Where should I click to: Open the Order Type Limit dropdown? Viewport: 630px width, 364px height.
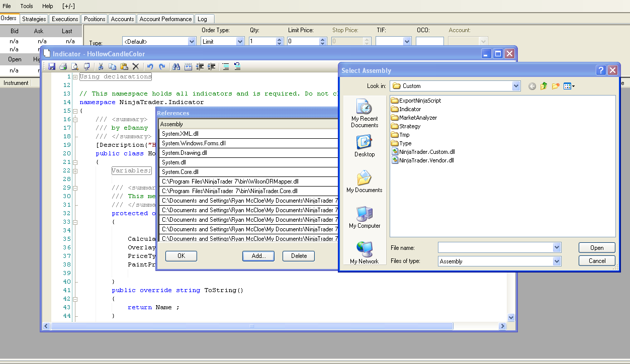(240, 41)
